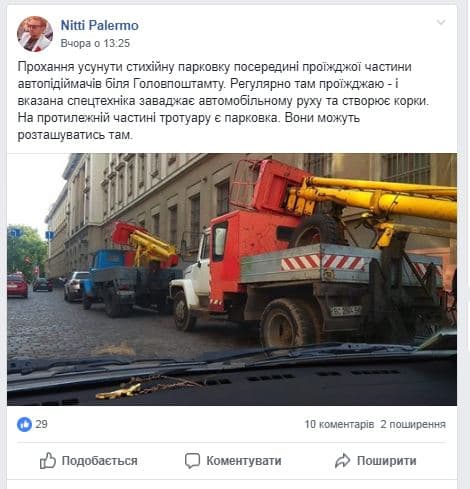Viewport: 470px width, 489px height.
Task: Open Nitti Palermo's profile picture
Action: (35, 34)
